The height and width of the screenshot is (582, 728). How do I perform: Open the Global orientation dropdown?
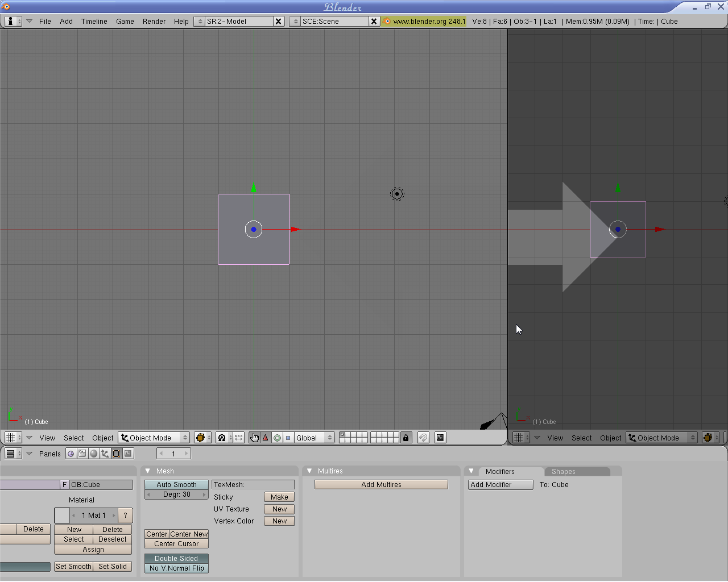tap(314, 438)
